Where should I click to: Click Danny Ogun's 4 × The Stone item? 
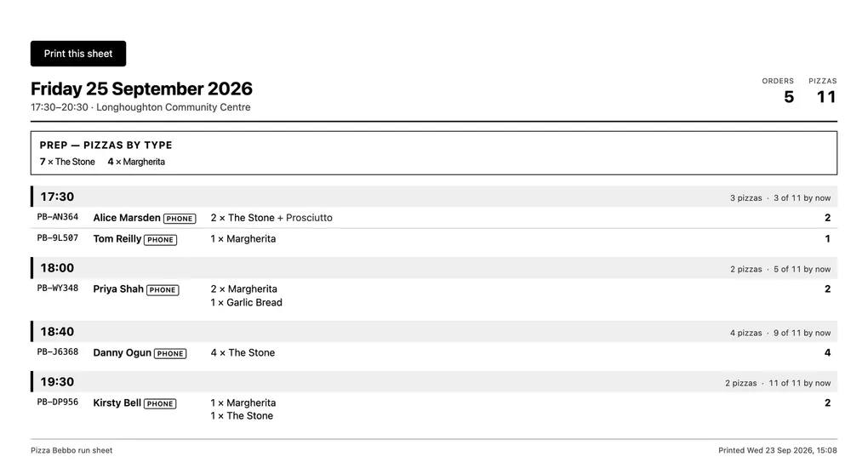pyautogui.click(x=243, y=353)
